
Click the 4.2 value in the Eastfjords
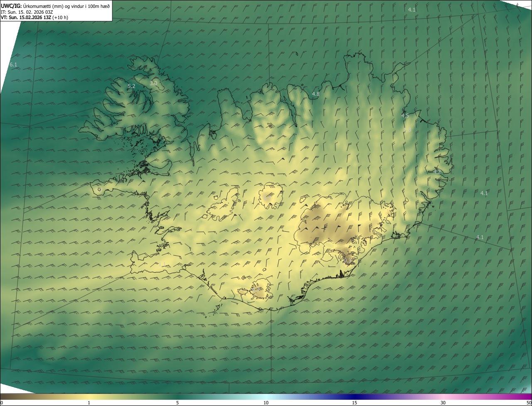tap(437, 171)
